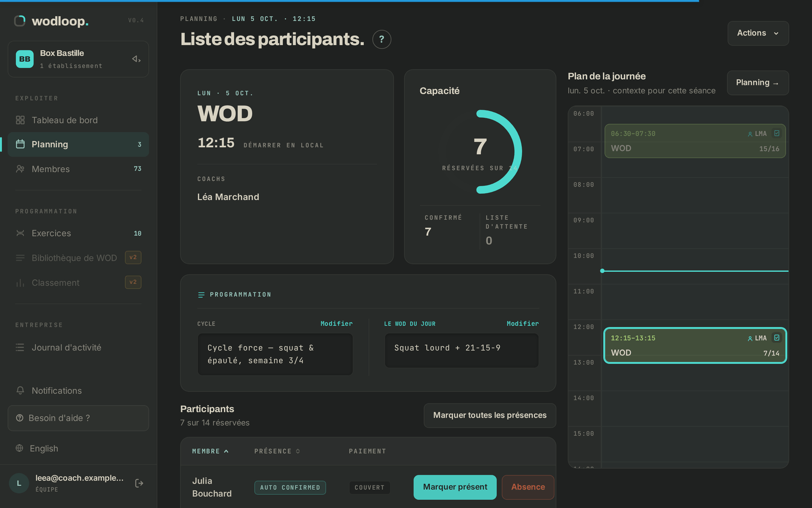Click the Programmation list icon
812x508 pixels.
[x=201, y=295]
